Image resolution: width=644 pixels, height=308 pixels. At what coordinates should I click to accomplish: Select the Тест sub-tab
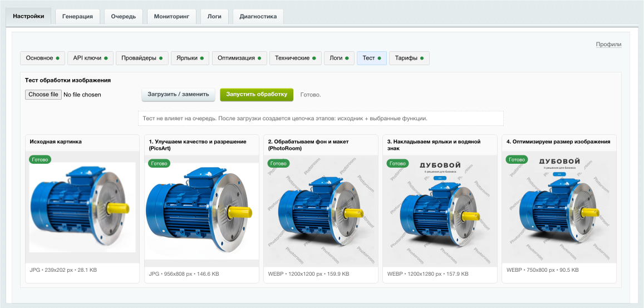[372, 58]
